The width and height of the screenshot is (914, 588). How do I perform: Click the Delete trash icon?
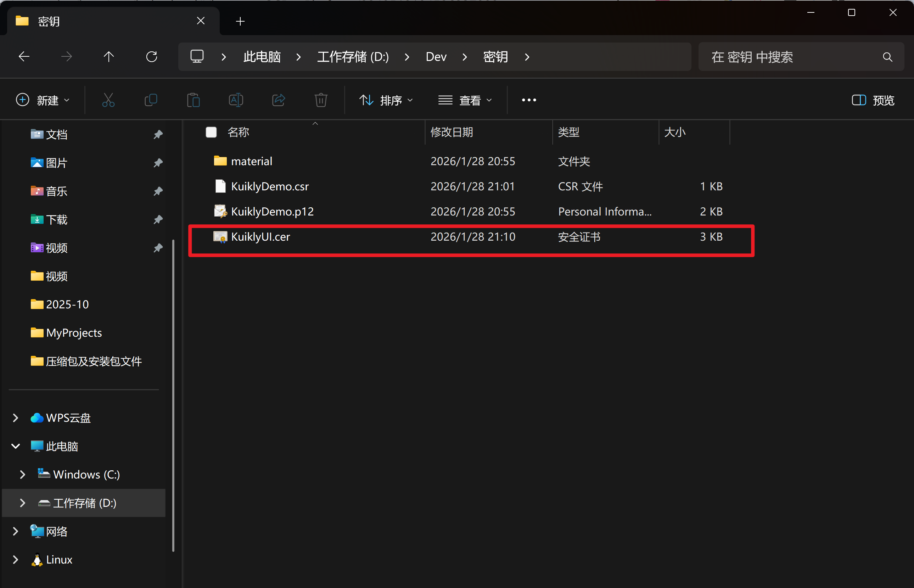pyautogui.click(x=321, y=100)
